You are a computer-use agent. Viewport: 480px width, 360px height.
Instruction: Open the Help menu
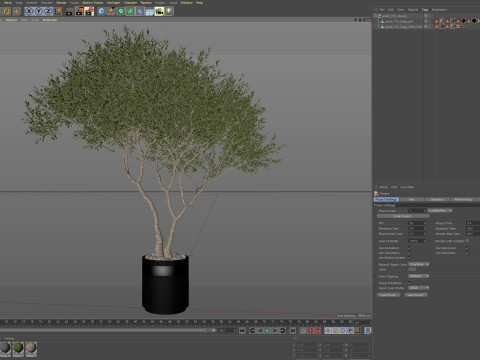tap(199, 3)
